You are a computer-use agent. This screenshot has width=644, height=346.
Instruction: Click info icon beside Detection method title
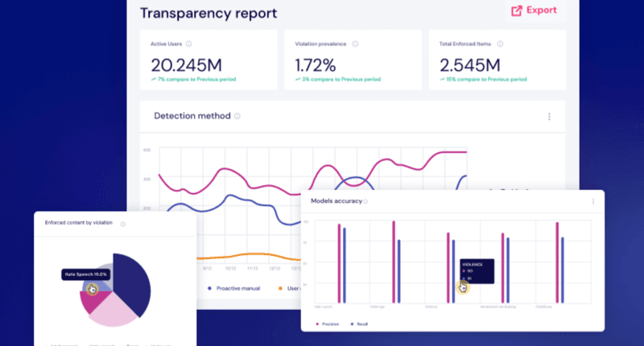point(237,117)
